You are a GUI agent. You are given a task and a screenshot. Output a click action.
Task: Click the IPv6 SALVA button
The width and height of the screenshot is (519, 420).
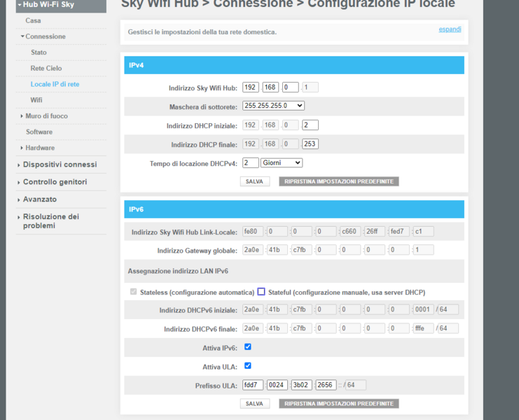click(254, 404)
